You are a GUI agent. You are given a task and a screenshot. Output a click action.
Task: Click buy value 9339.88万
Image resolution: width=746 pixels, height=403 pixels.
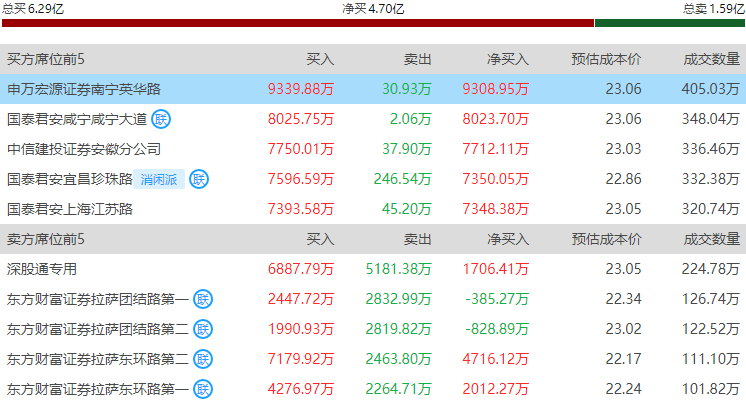[301, 89]
